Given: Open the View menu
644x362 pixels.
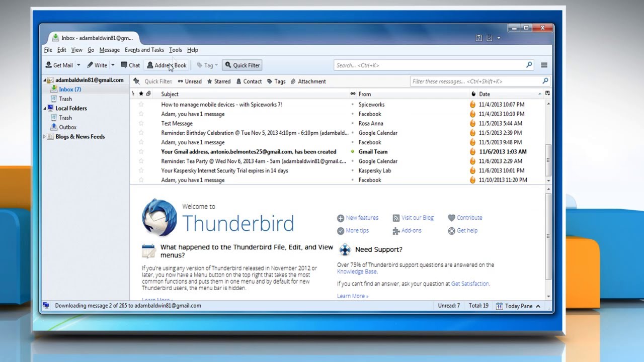Looking at the screenshot, I should click(x=76, y=50).
